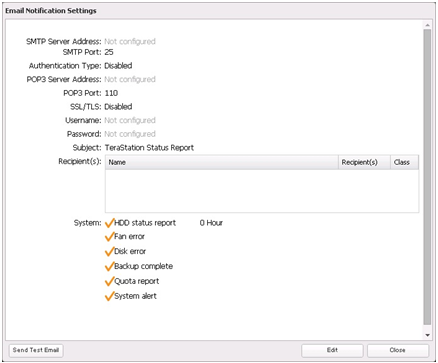The height and width of the screenshot is (363, 438).
Task: Click the 'Authentication Type:' field label
Action: coord(65,66)
